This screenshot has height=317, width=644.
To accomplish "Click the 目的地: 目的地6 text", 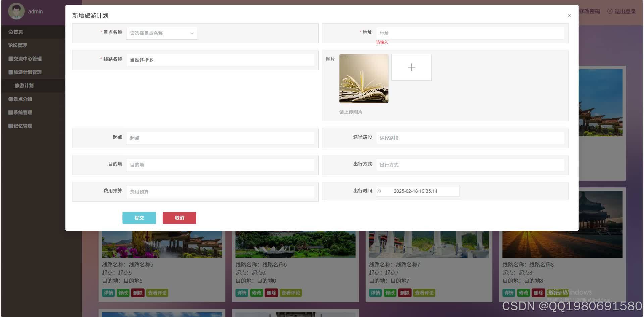I will click(256, 281).
